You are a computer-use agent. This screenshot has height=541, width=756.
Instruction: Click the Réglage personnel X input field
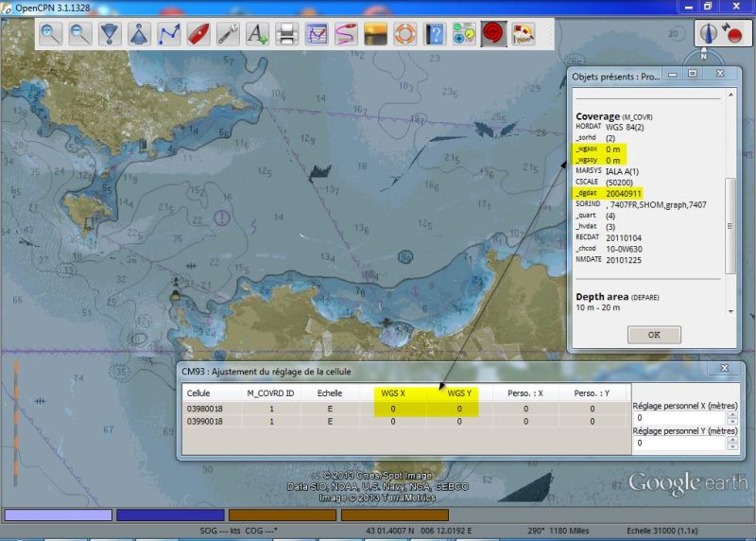[679, 418]
